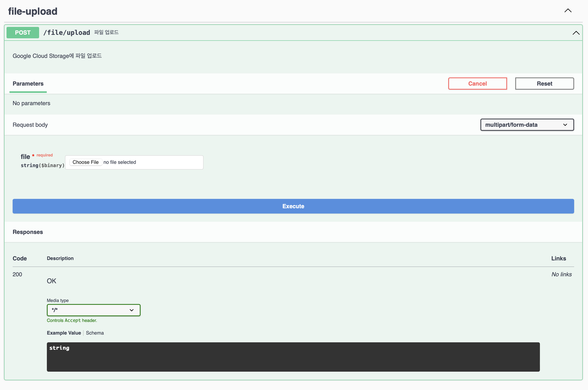Click the green POST method badge
This screenshot has width=588, height=390.
23,33
